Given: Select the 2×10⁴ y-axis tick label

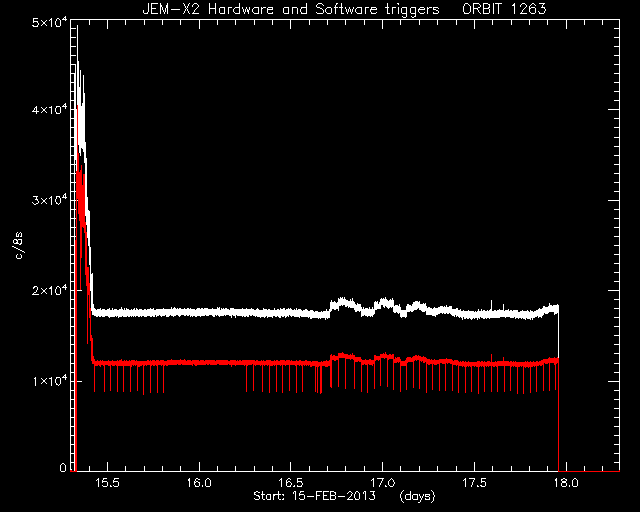Looking at the screenshot, I should 49,290.
